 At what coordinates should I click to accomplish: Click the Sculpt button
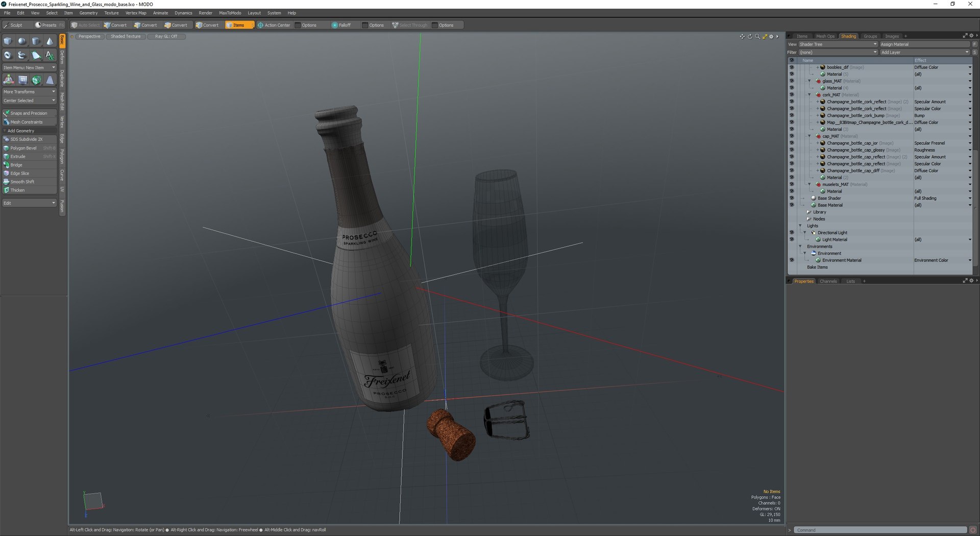pyautogui.click(x=16, y=25)
